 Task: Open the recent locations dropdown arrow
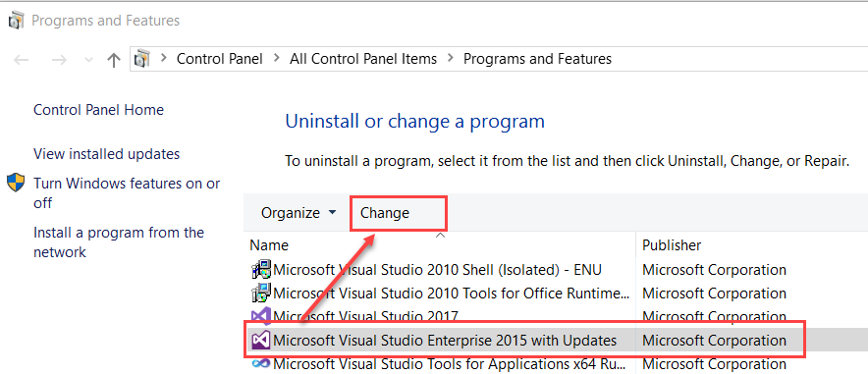click(x=88, y=60)
